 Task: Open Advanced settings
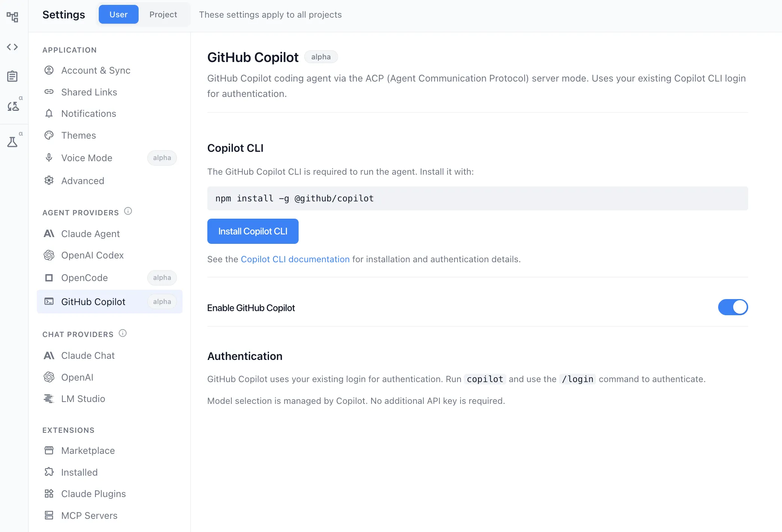[x=110, y=181]
